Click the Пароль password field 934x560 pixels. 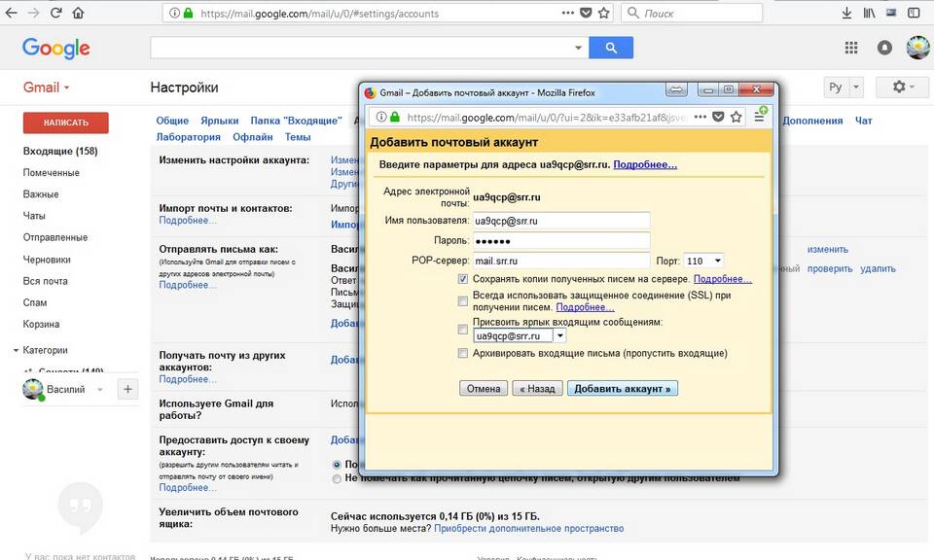[x=561, y=241]
